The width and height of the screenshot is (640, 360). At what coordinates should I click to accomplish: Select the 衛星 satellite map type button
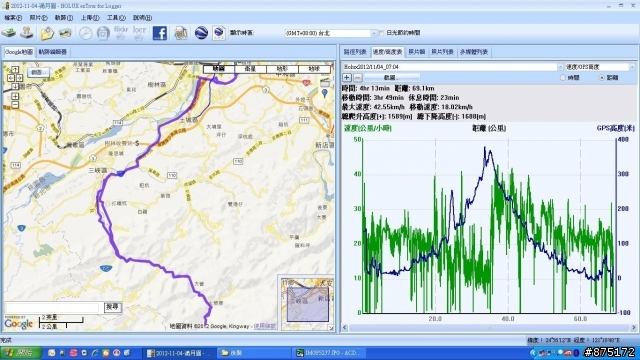click(x=250, y=69)
